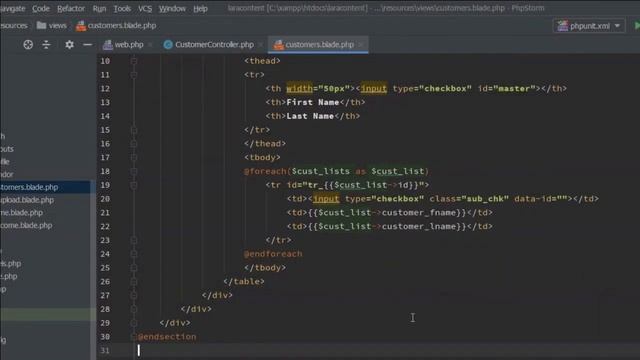Click the customer_lname code on line 22

point(419,227)
